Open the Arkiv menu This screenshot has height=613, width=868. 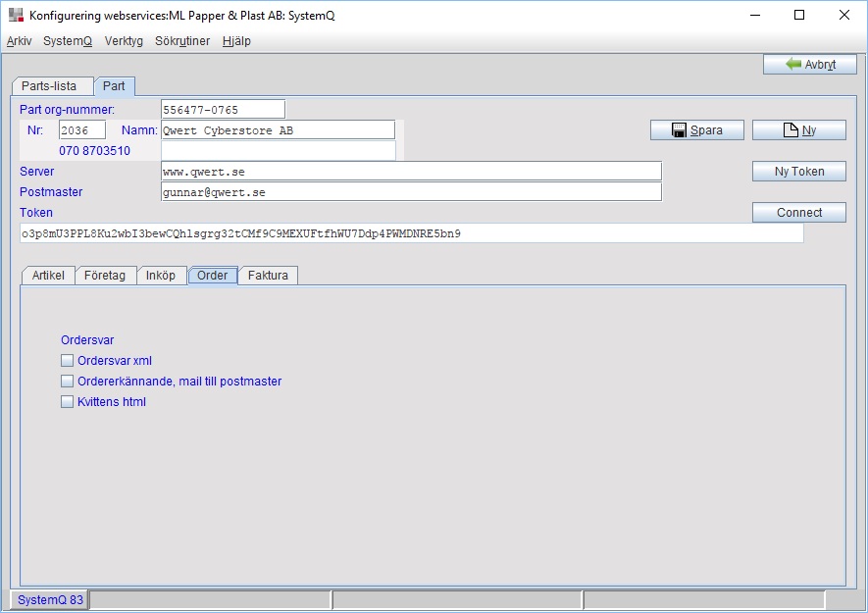[20, 41]
